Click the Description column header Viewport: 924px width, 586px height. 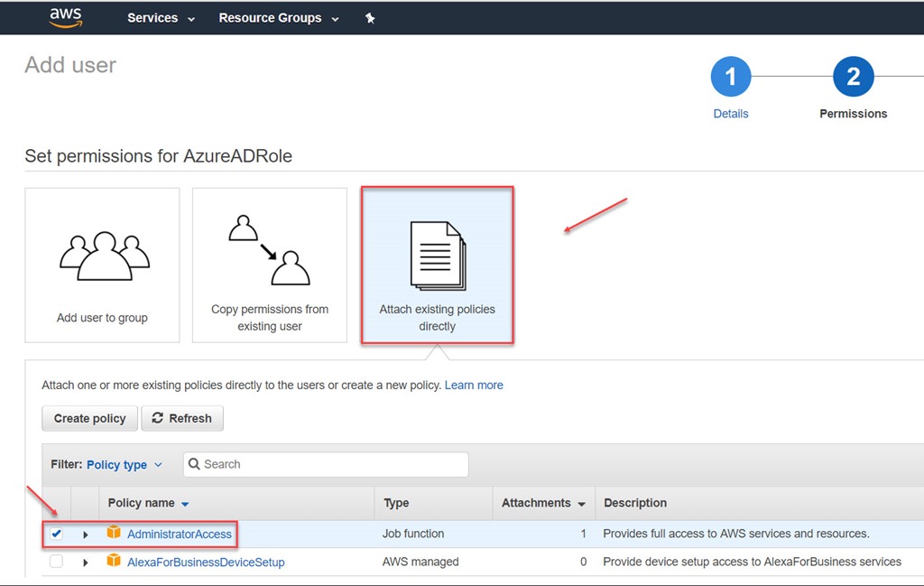click(x=635, y=503)
